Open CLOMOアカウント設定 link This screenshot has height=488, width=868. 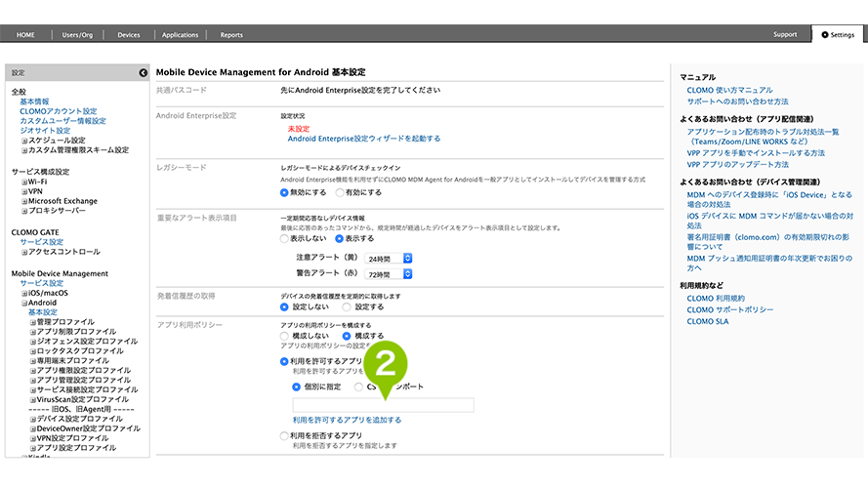click(x=59, y=111)
